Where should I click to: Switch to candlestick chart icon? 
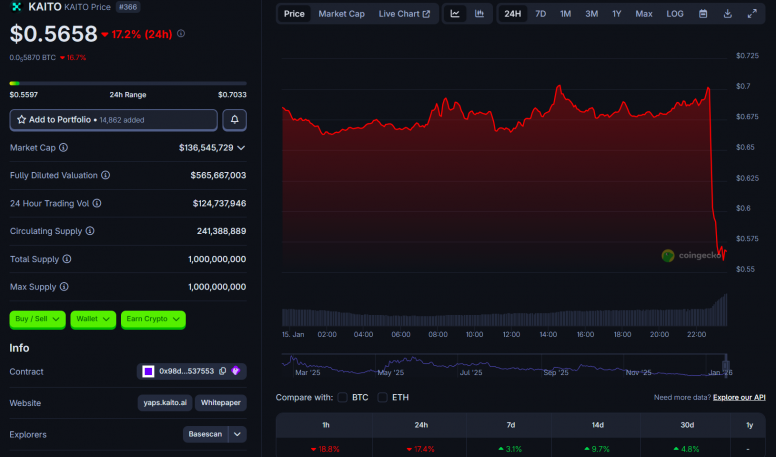coord(479,14)
